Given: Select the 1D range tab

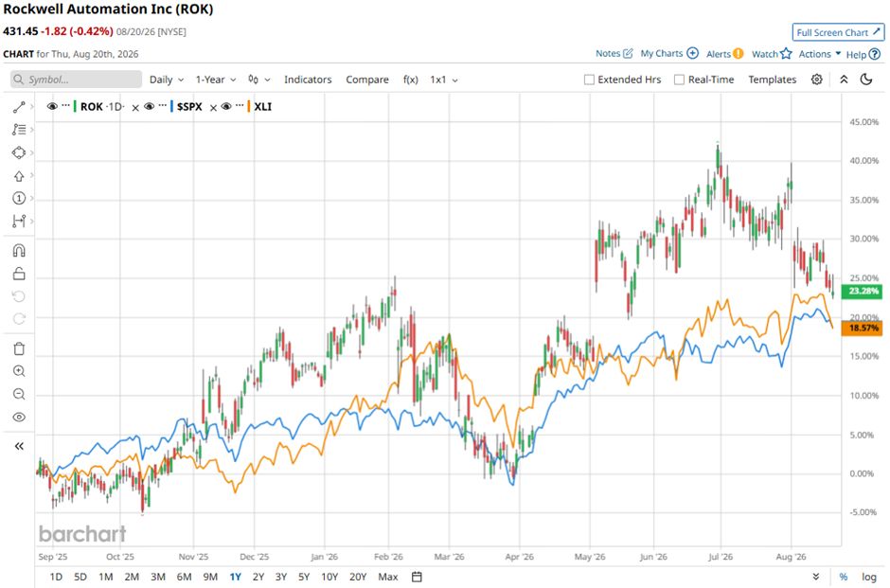Looking at the screenshot, I should click(56, 577).
